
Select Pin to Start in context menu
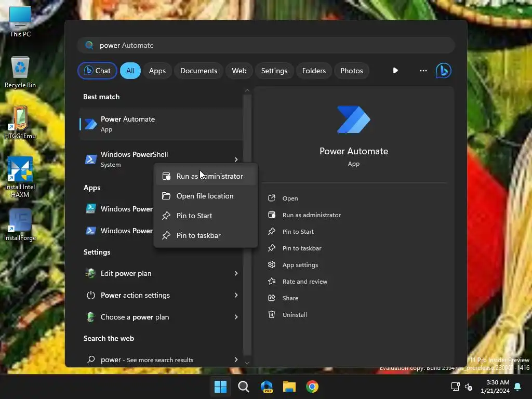tap(206, 216)
